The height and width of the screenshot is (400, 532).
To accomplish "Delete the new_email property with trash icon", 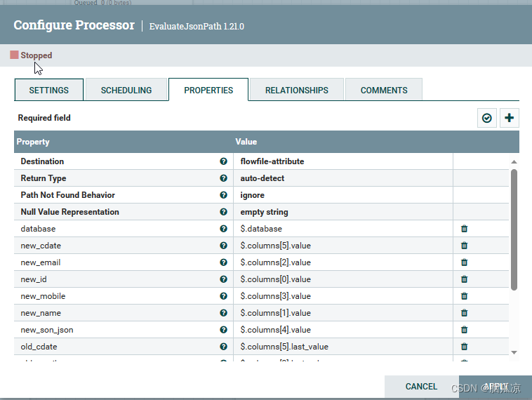I will [x=464, y=262].
